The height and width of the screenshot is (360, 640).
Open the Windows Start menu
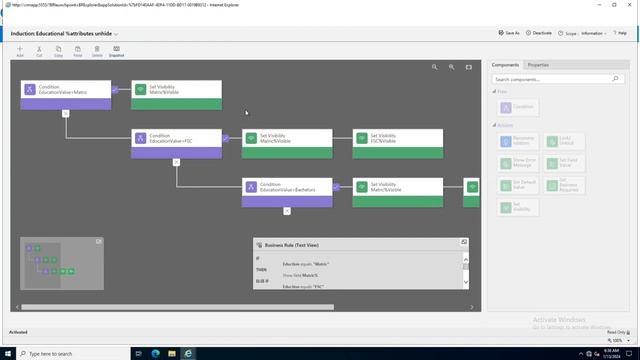click(8, 353)
